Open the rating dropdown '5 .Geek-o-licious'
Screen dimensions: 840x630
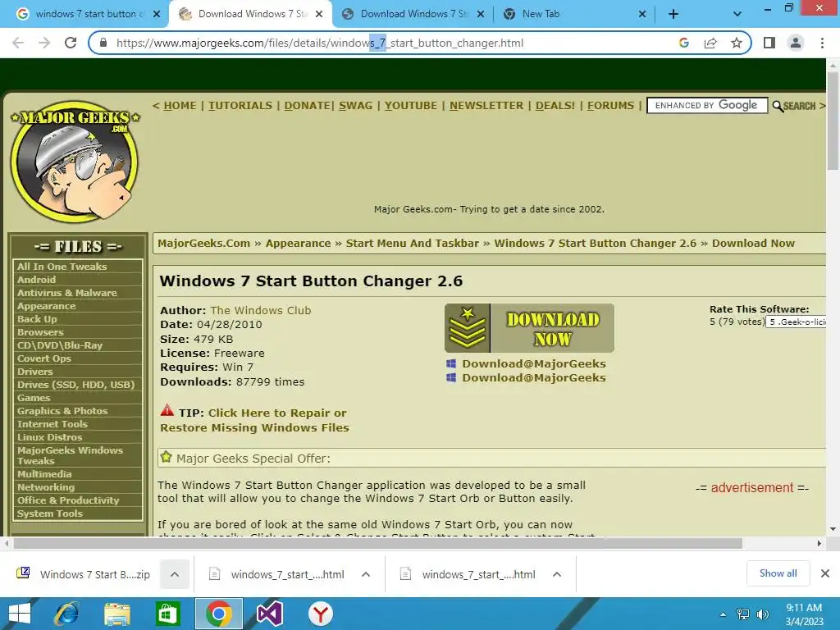pos(796,322)
